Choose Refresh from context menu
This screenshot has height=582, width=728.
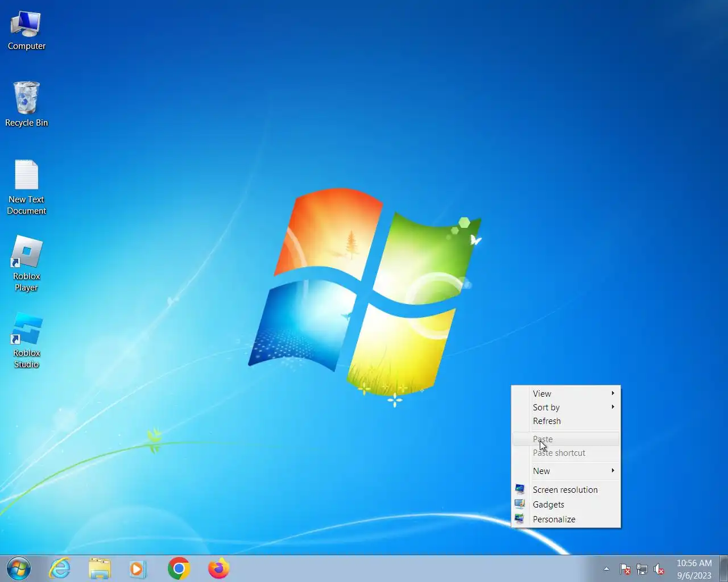tap(566, 421)
